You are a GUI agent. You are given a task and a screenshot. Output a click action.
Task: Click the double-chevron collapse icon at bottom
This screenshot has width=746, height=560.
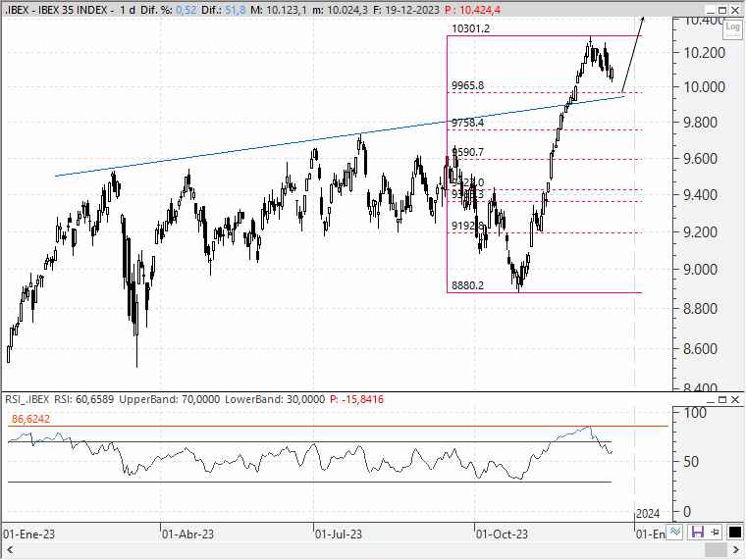click(675, 532)
